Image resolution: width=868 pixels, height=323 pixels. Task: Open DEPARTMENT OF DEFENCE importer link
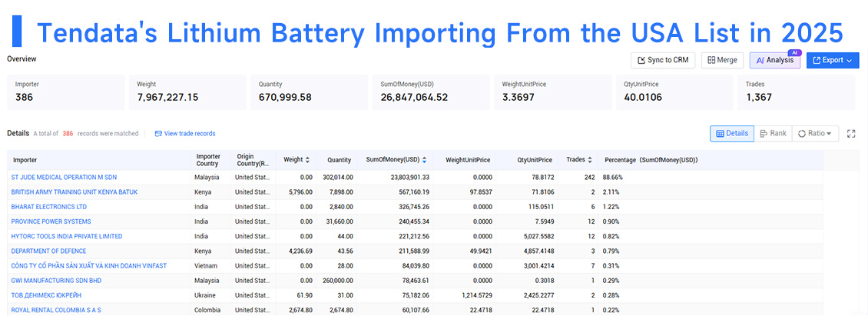pos(48,251)
